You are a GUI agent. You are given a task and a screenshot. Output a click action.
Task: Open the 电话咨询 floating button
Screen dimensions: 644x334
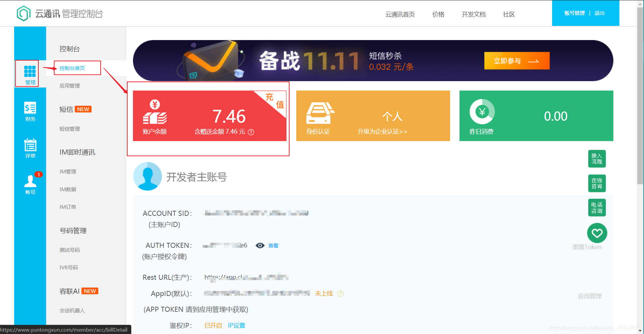click(597, 208)
